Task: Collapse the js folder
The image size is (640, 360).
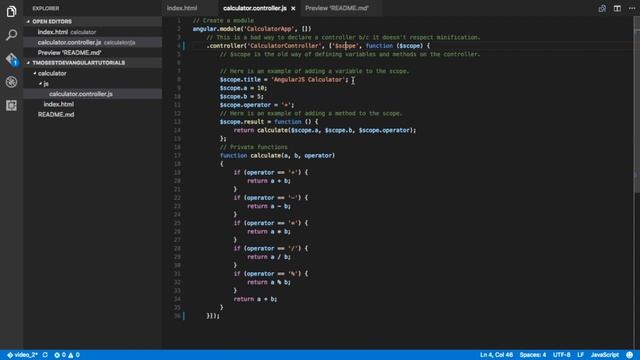Action: tap(46, 84)
